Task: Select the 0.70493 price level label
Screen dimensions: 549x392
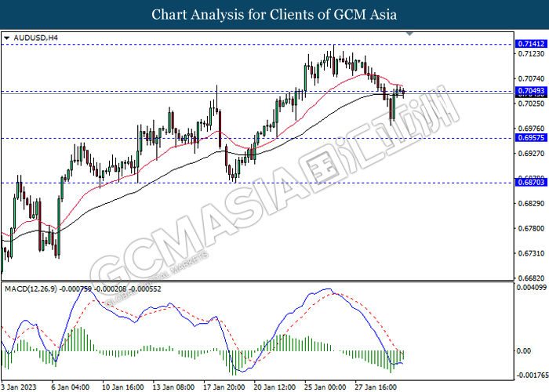Action: 531,91
